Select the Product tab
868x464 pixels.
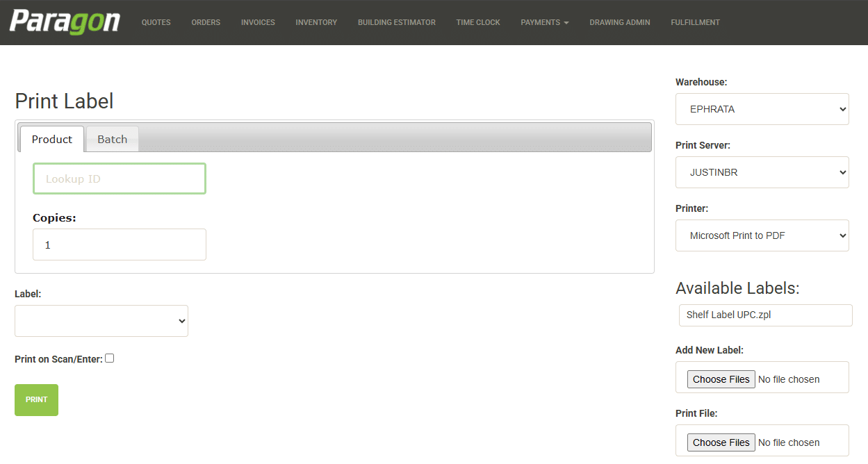[x=51, y=139]
